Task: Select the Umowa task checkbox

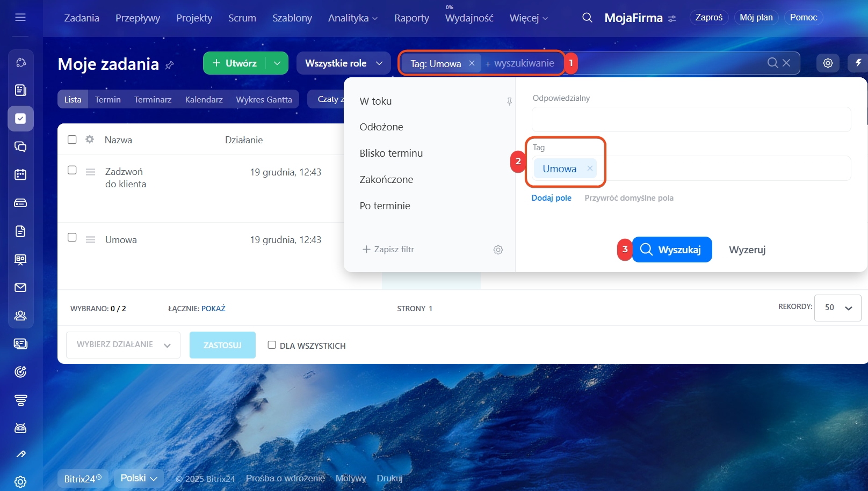Action: [x=72, y=237]
